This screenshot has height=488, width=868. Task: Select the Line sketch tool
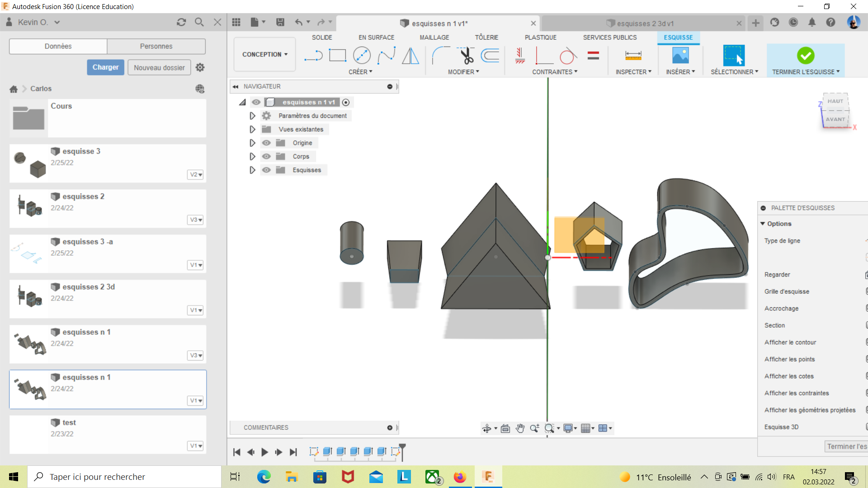(x=313, y=56)
